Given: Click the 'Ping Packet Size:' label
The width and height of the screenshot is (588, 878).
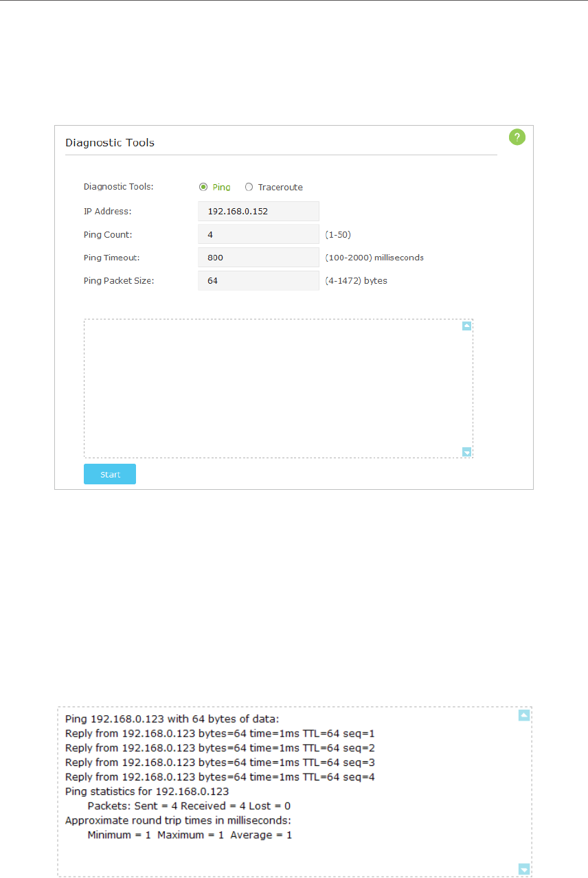Looking at the screenshot, I should click(119, 280).
